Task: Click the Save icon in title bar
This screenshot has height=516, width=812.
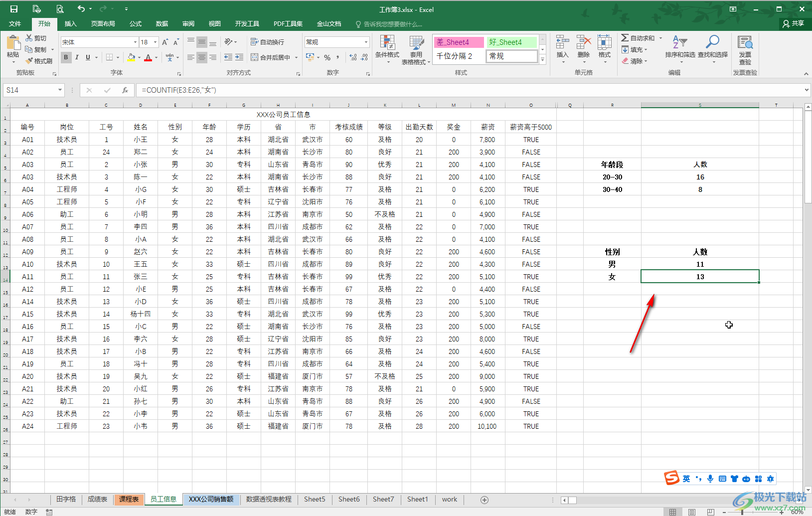Action: click(x=14, y=9)
